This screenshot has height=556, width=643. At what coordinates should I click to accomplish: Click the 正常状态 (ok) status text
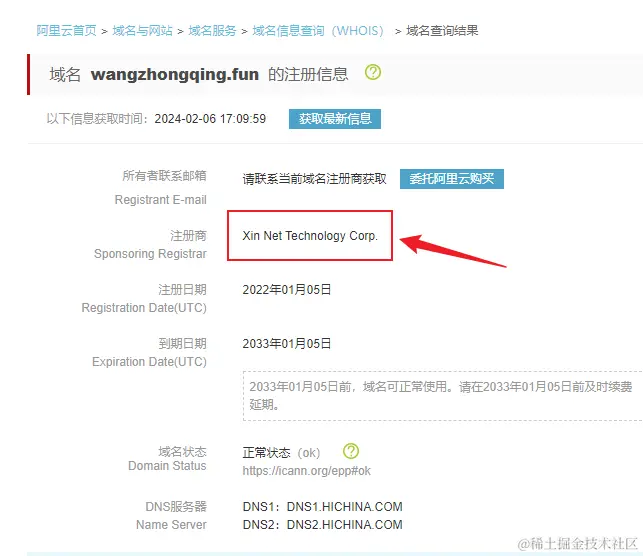[x=281, y=453]
